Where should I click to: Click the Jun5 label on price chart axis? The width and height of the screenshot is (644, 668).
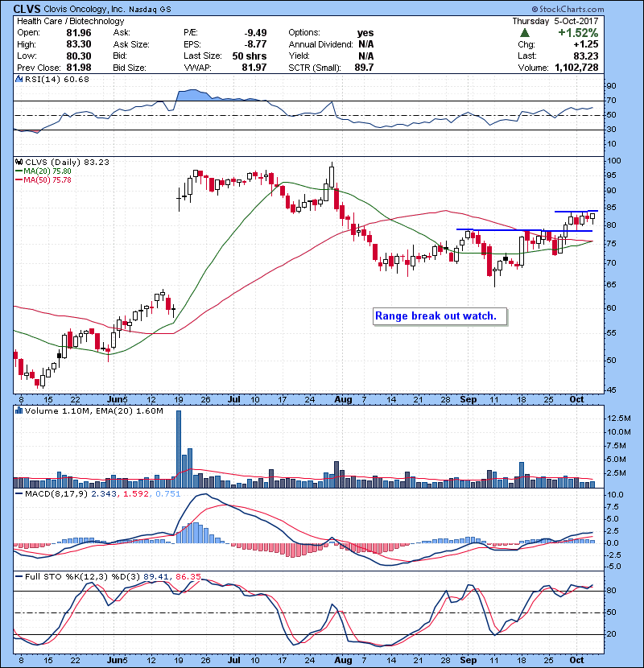[117, 399]
